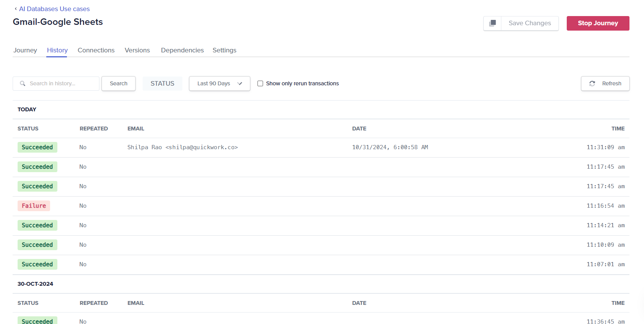The width and height of the screenshot is (644, 324).
Task: Click the No value in the Failure row
Action: [x=83, y=206]
